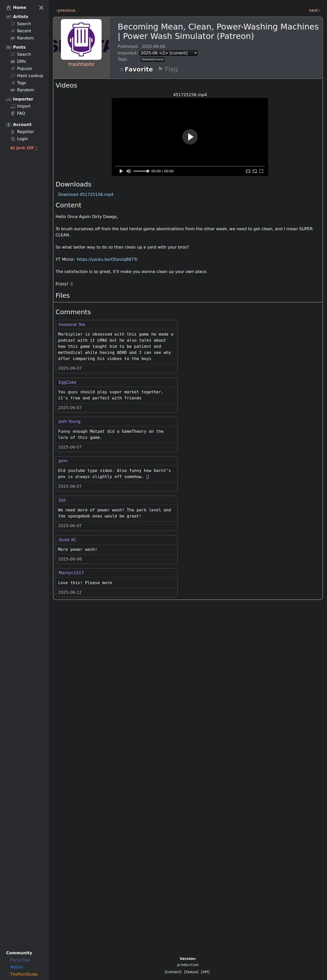Image resolution: width=327 pixels, height=980 pixels.
Task: Click the Posts section icon
Action: (9, 47)
